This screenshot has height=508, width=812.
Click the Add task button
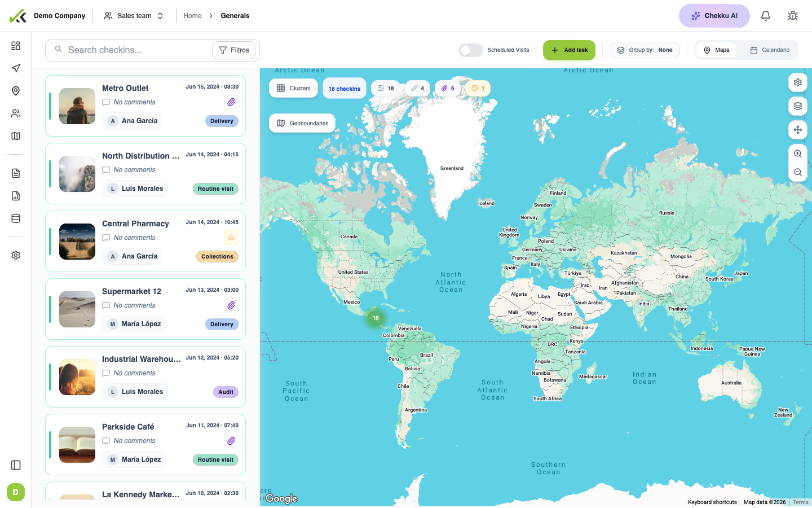(569, 50)
